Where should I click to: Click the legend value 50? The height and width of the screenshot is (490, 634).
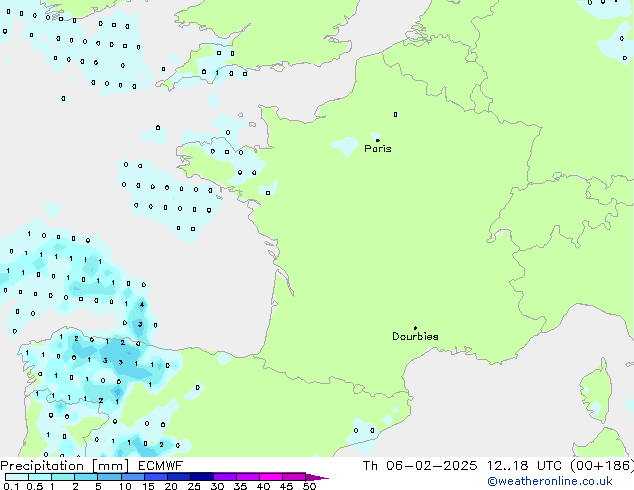point(310,487)
